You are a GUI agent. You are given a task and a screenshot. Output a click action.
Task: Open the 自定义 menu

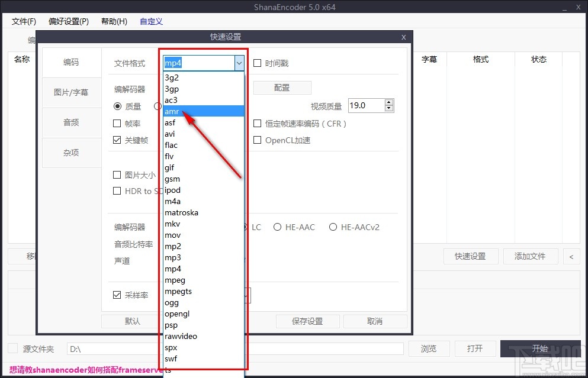pyautogui.click(x=151, y=21)
